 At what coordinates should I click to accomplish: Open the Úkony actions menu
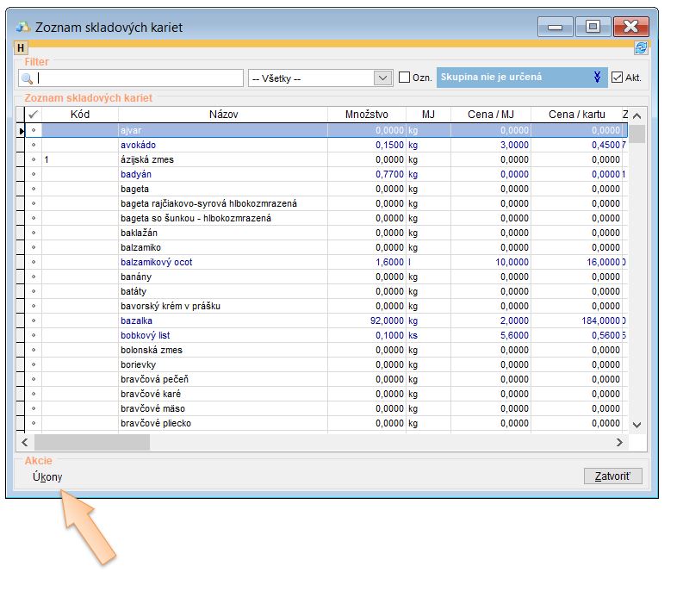click(47, 477)
